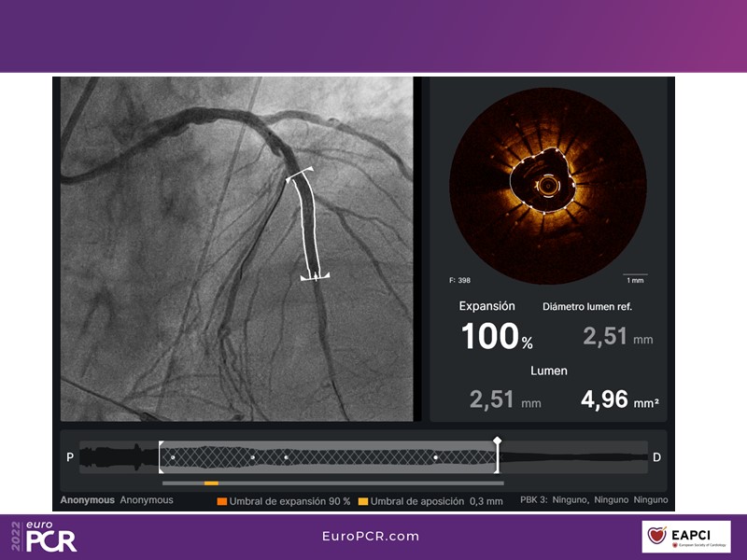The width and height of the screenshot is (747, 560).
Task: Click the Umbral de expansión 90 % label
Action: tap(289, 501)
